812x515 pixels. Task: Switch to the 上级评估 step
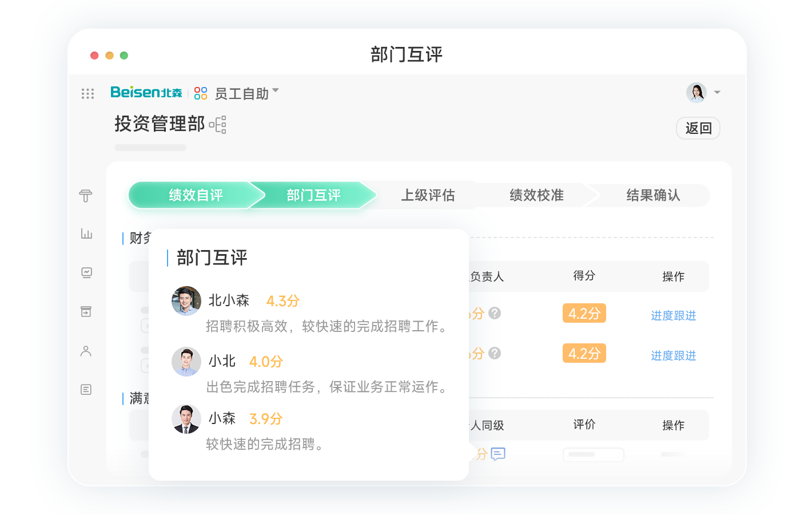click(x=428, y=195)
